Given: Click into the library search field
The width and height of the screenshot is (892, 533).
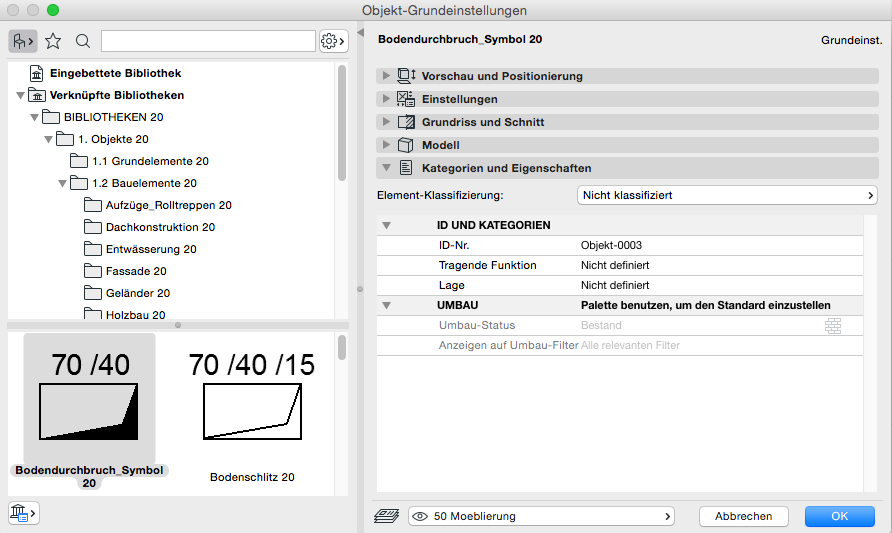Looking at the screenshot, I should click(208, 41).
